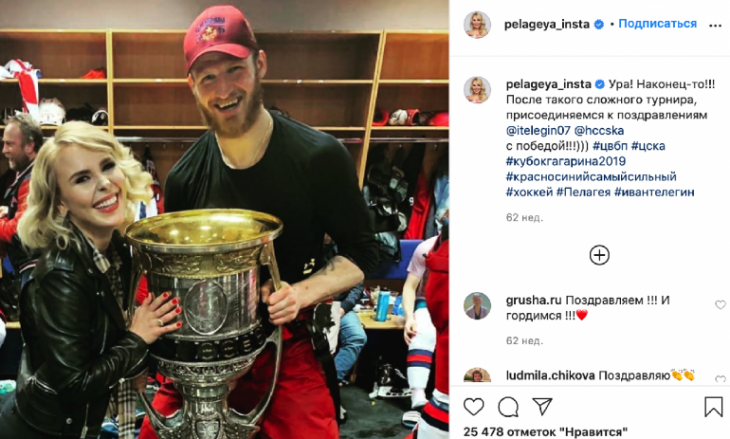
Task: Save post with bookmark icon
Action: [x=713, y=407]
